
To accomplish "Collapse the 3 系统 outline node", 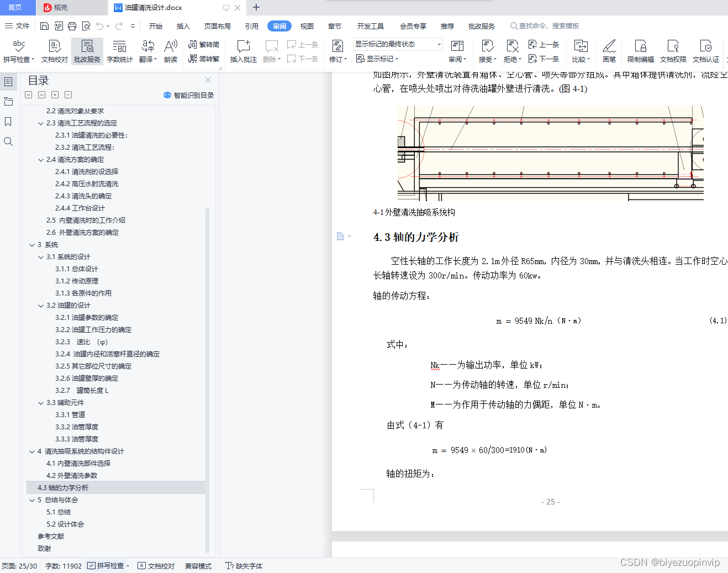I will 32,245.
